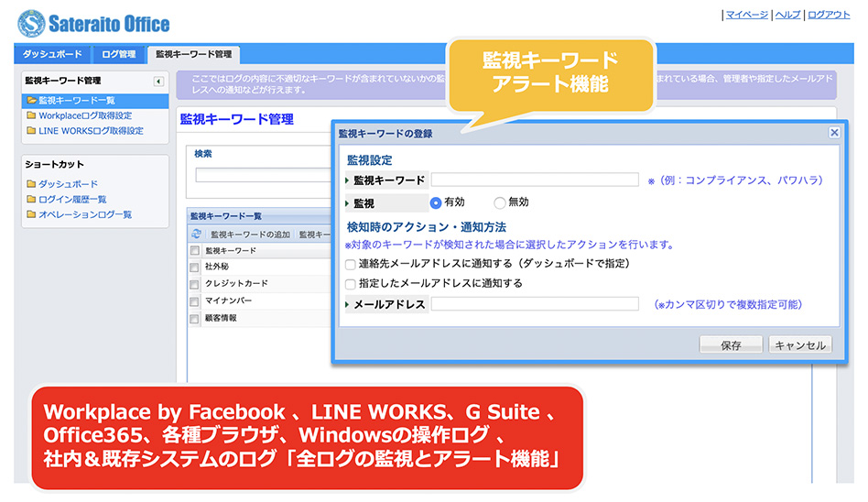
Task: Toggle header checkbox in 監視キーワード column
Action: point(194,250)
